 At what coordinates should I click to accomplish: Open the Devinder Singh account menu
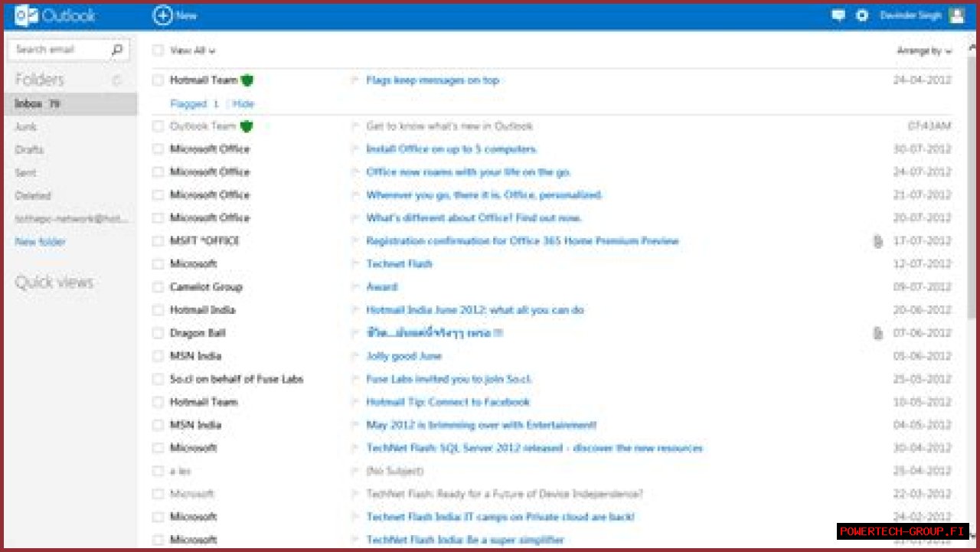[x=911, y=15]
